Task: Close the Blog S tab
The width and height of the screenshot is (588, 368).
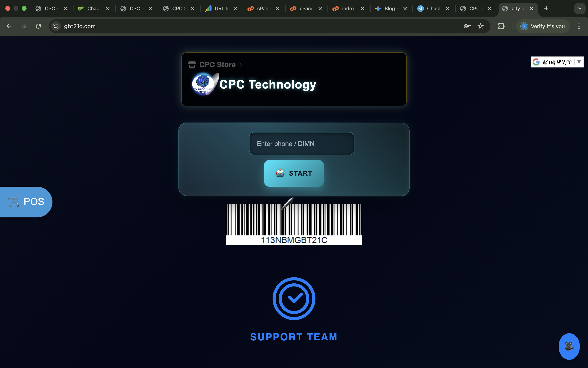Action: (405, 9)
